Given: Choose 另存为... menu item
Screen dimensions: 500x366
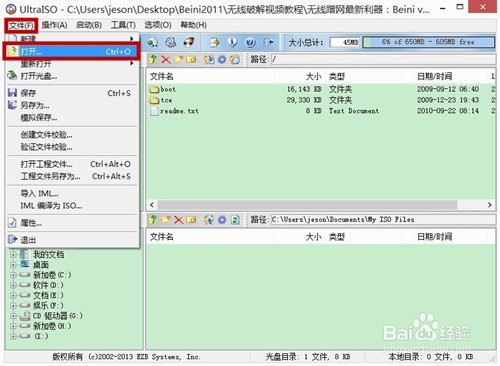Looking at the screenshot, I should pos(72,105).
